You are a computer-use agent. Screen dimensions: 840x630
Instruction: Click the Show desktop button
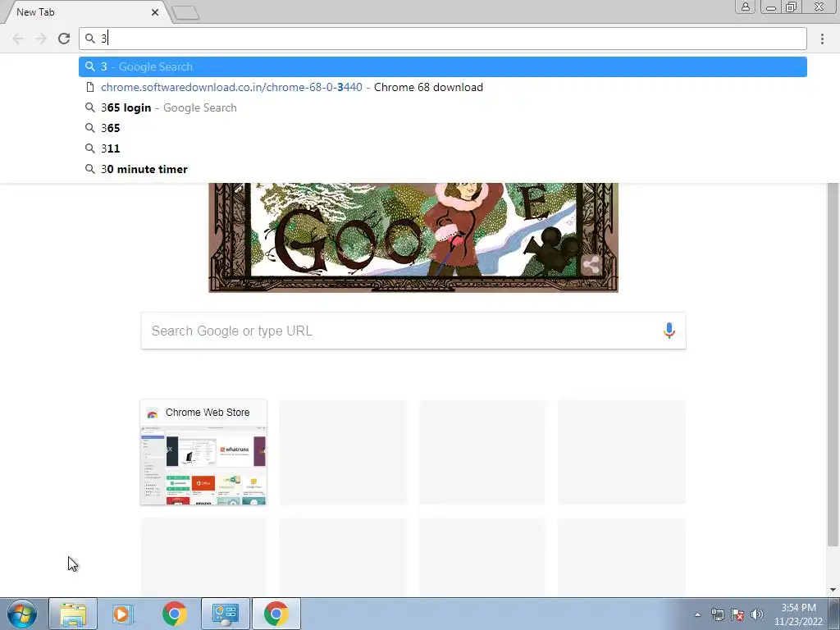pos(834,614)
